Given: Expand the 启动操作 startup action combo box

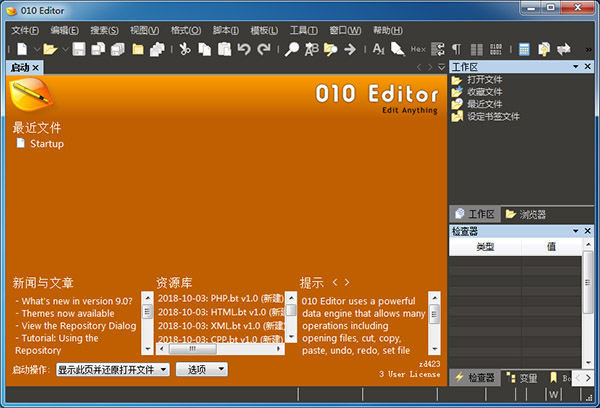Looking at the screenshot, I should [x=113, y=369].
